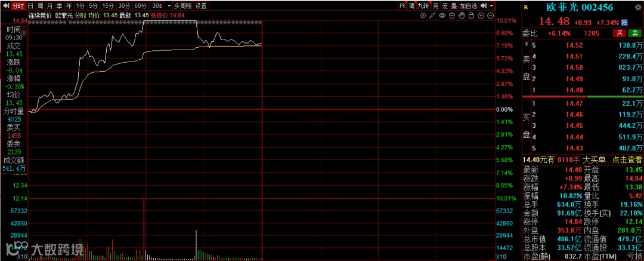Click the 8118手 large order text
This screenshot has height=261, width=644.
coord(568,159)
